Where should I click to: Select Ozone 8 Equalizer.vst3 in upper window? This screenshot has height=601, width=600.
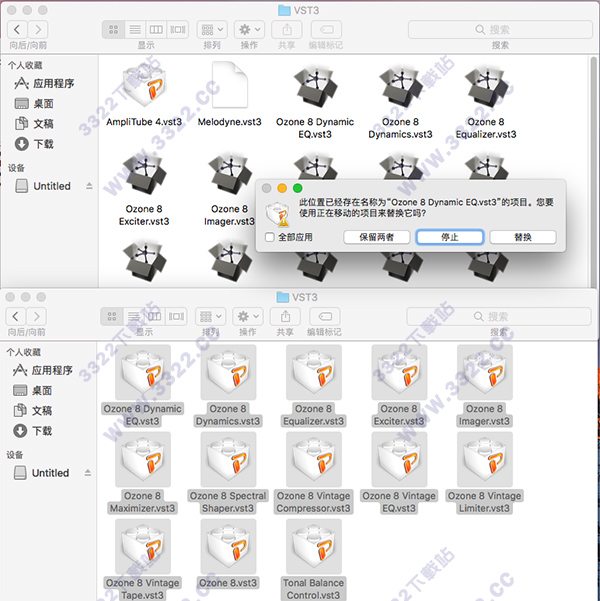coord(486,85)
